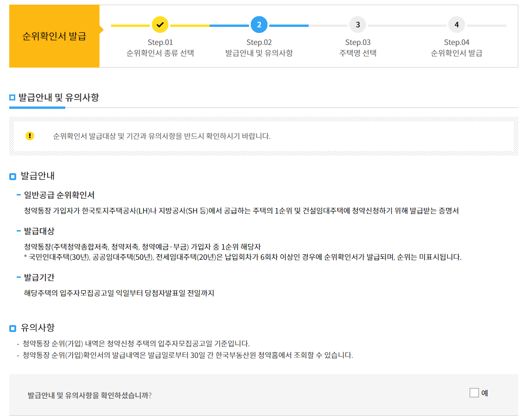The height and width of the screenshot is (420, 528).
Task: Click the Step.02 blue circle icon
Action: pos(259,25)
